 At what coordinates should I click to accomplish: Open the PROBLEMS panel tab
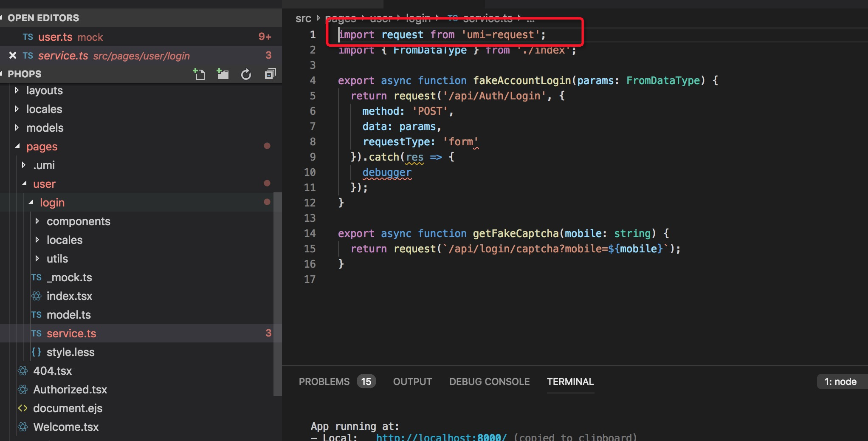(x=324, y=382)
